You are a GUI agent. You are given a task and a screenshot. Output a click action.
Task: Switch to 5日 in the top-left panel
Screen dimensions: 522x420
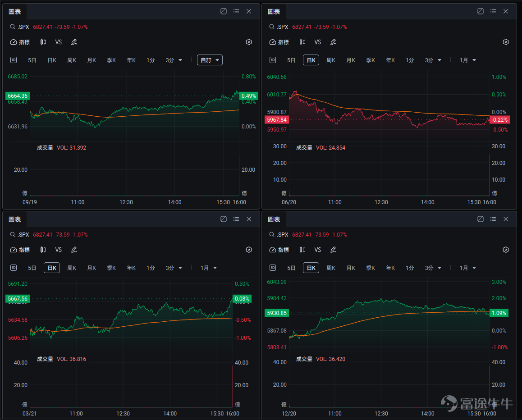(x=32, y=60)
